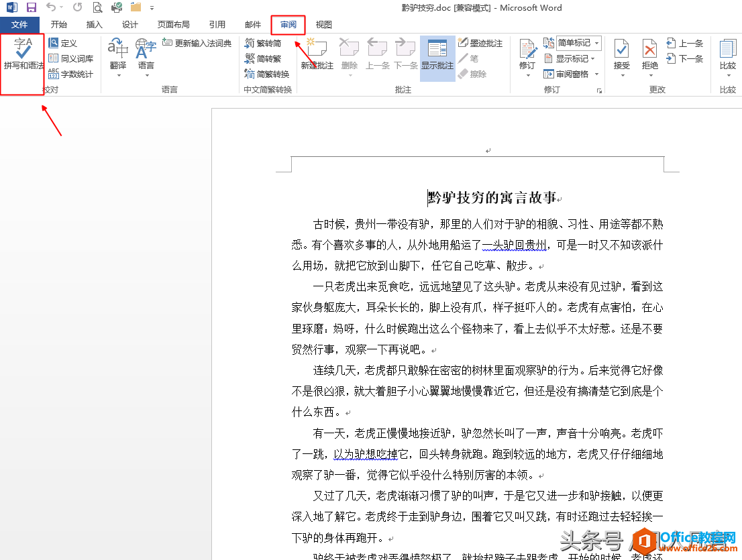The image size is (742, 560).
Task: Go to 下一条 comment in 批注 group
Action: pyautogui.click(x=405, y=54)
